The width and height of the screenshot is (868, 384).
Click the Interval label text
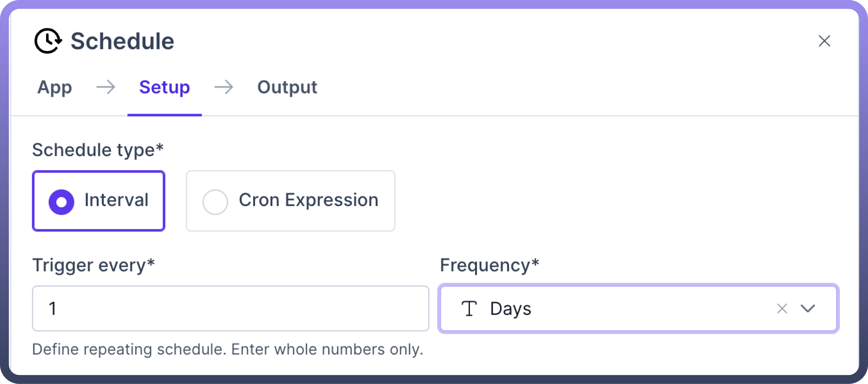pos(116,200)
